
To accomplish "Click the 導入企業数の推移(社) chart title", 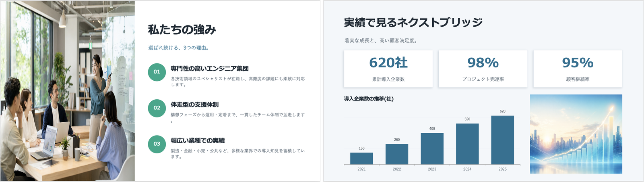I will [369, 99].
